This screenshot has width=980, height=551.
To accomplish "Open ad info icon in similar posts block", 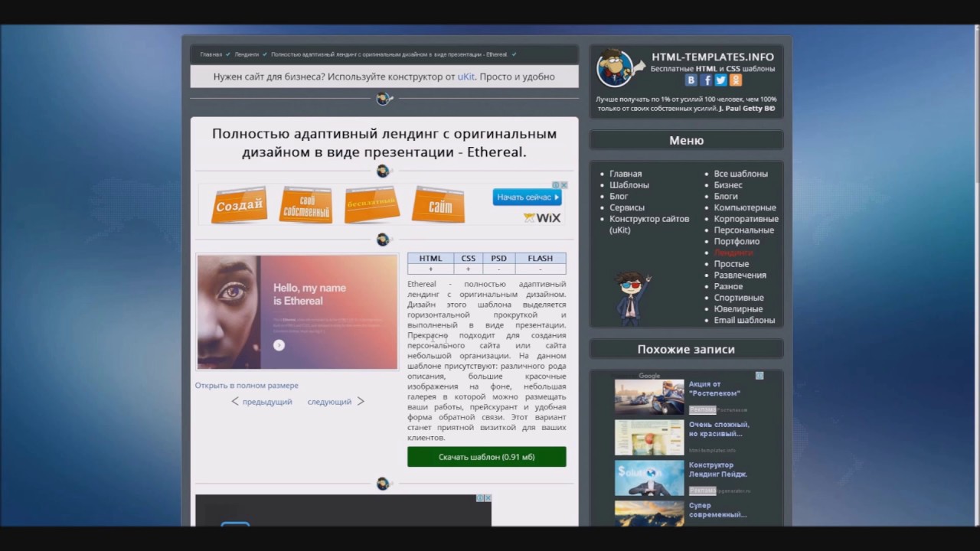I will [x=759, y=376].
